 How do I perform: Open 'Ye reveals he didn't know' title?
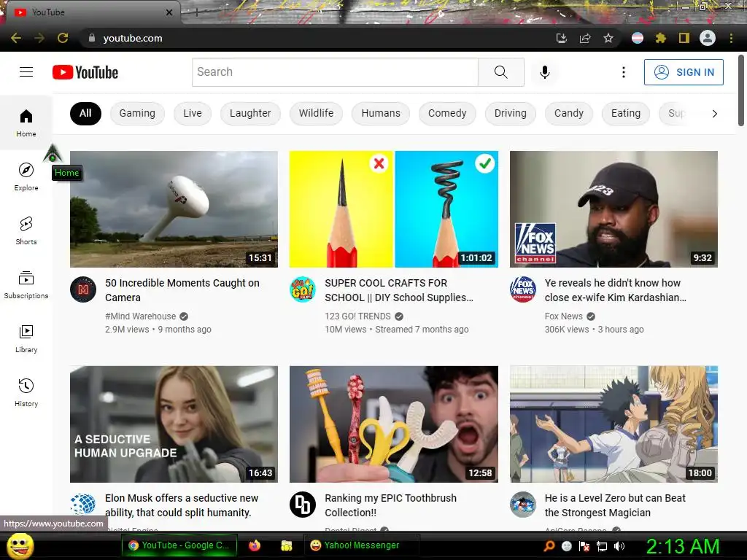(x=616, y=290)
